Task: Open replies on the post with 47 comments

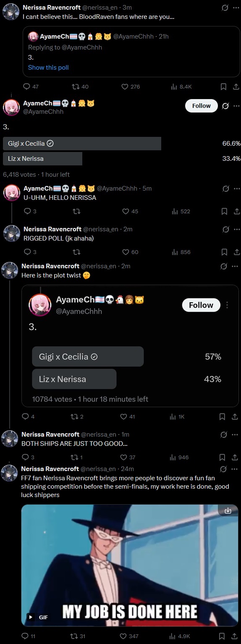Action: (31, 86)
